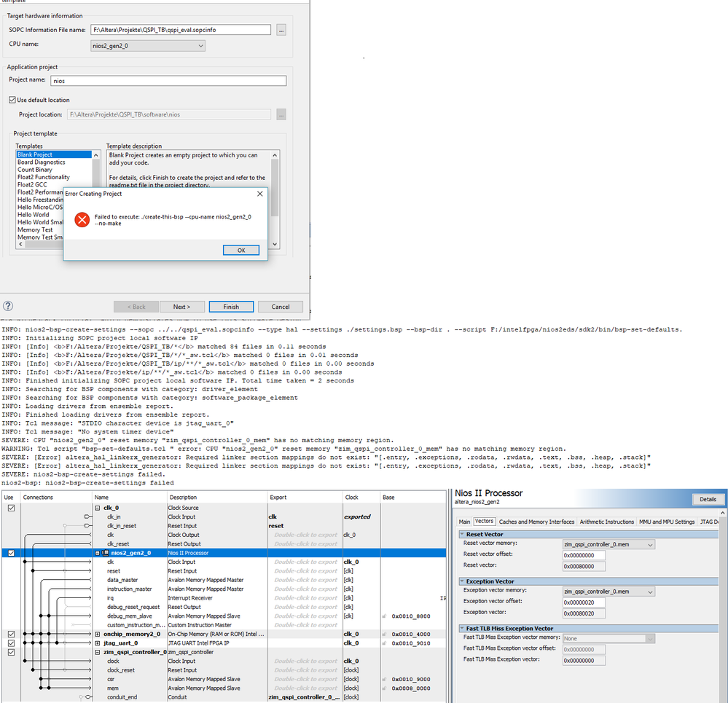The image size is (728, 703).
Task: Click the Project name input field
Action: pos(168,81)
